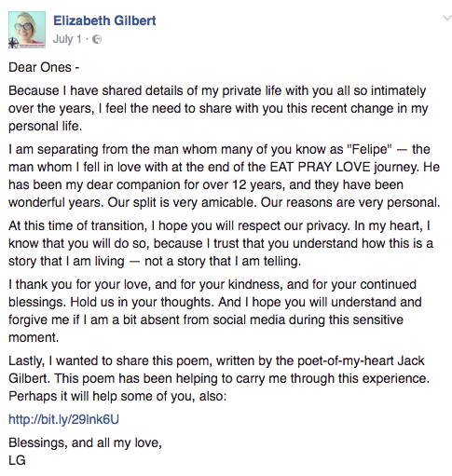
Task: Click the phrase "Our split is very amicable"
Action: pos(181,202)
